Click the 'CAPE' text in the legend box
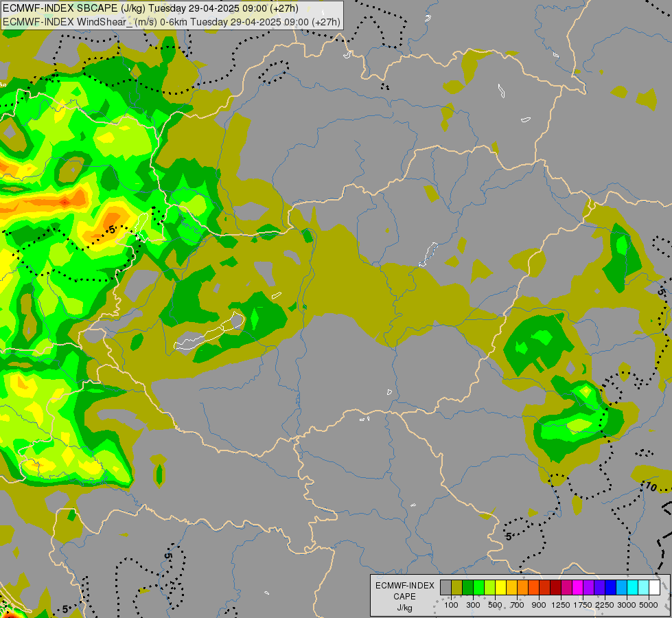Viewport: 672px width, 618px height. [404, 597]
